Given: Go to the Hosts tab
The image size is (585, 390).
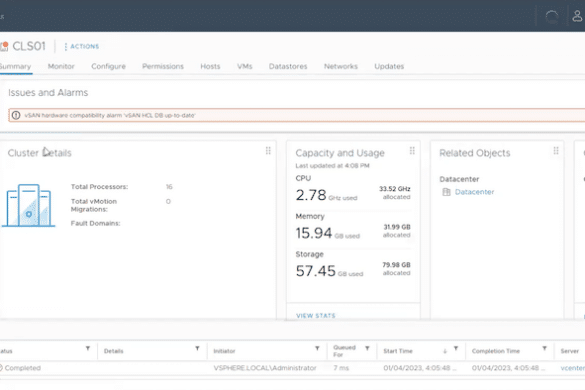Looking at the screenshot, I should click(x=210, y=66).
